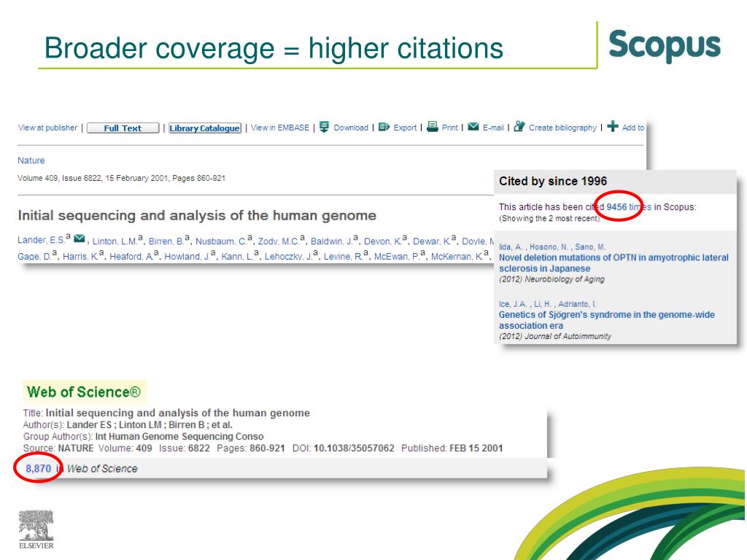
Task: Open author Howland, J. link
Action: click(187, 256)
